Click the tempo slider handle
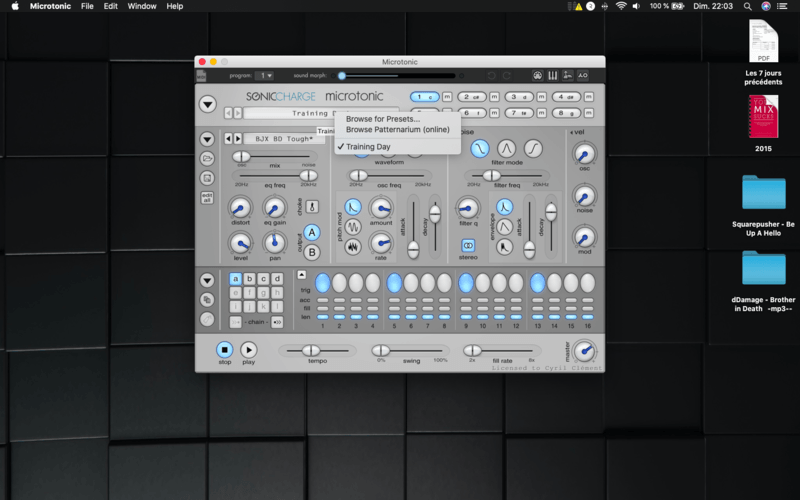 click(311, 350)
